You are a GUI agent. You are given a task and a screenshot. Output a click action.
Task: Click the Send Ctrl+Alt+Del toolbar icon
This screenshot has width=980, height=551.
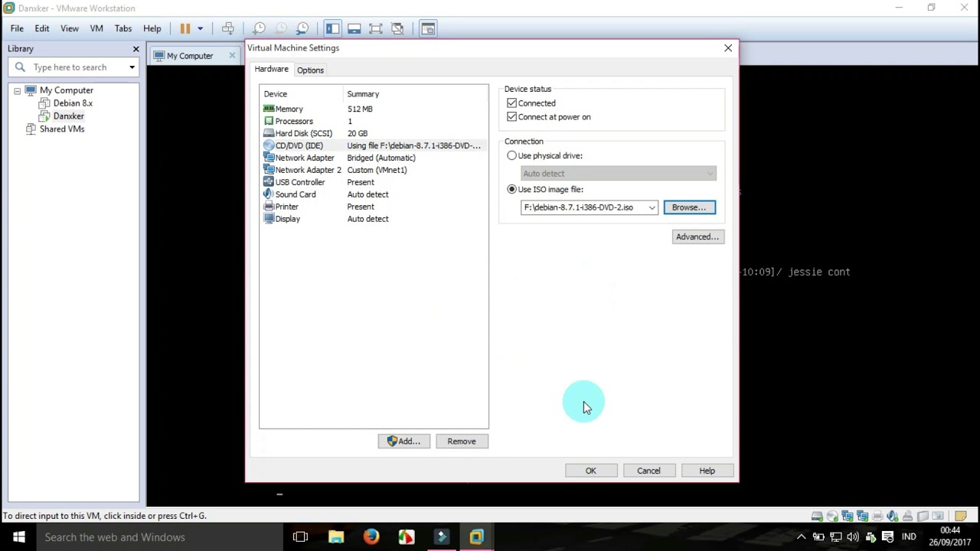click(228, 28)
